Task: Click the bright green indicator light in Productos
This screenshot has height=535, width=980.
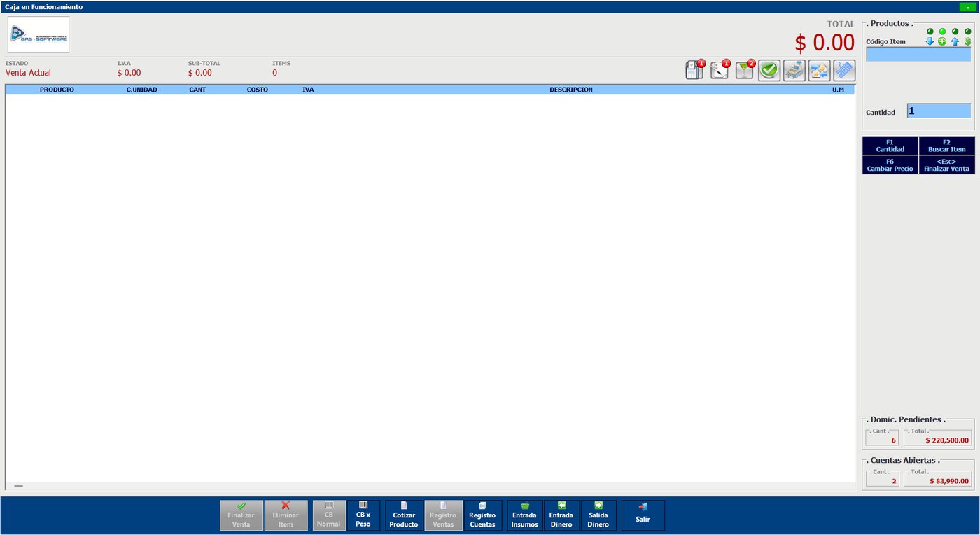Action: 942,32
